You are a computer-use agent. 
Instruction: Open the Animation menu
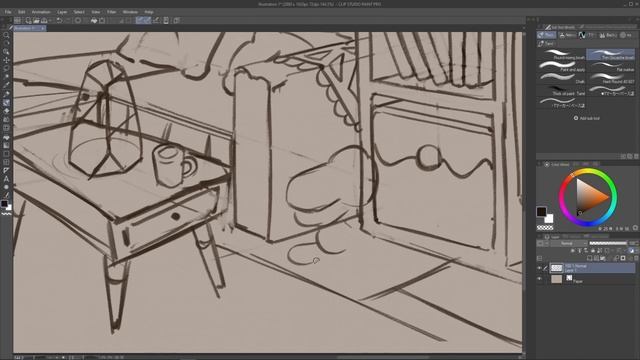41,12
